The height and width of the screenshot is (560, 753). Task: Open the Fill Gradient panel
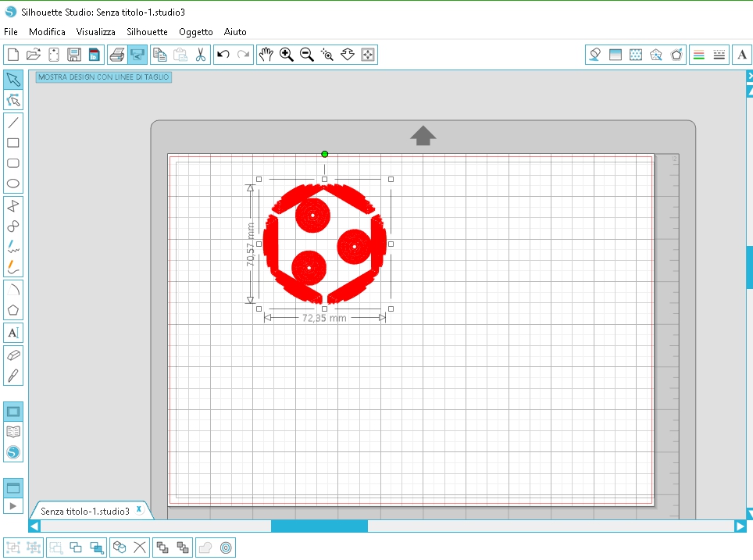pos(616,55)
